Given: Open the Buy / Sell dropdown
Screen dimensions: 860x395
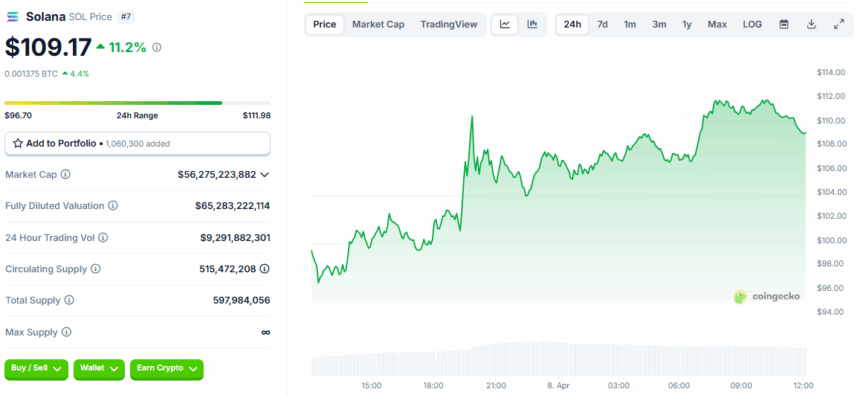Looking at the screenshot, I should (x=36, y=369).
